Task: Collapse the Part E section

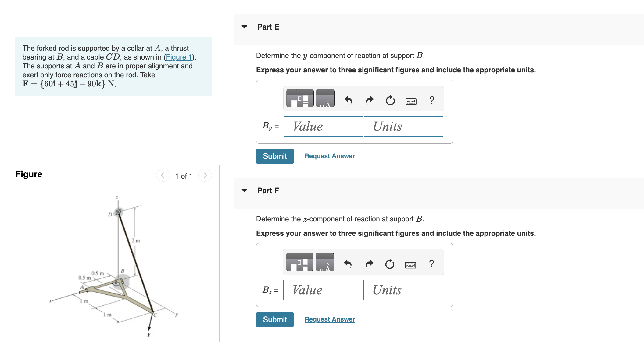Action: tap(245, 27)
